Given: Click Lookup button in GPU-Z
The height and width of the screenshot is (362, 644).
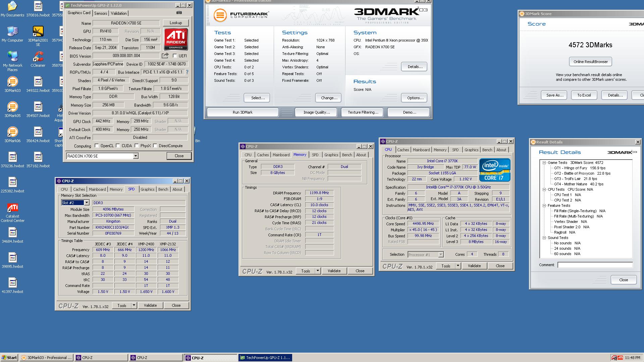Looking at the screenshot, I should pyautogui.click(x=176, y=23).
